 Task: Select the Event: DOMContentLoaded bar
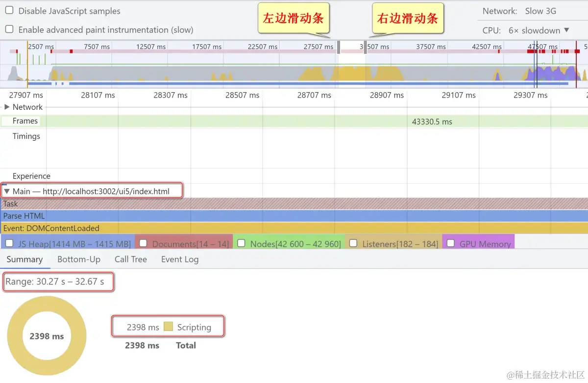pos(294,228)
